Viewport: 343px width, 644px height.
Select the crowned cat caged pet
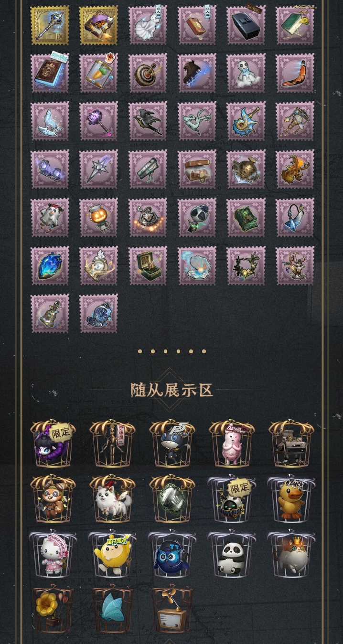[291, 554]
